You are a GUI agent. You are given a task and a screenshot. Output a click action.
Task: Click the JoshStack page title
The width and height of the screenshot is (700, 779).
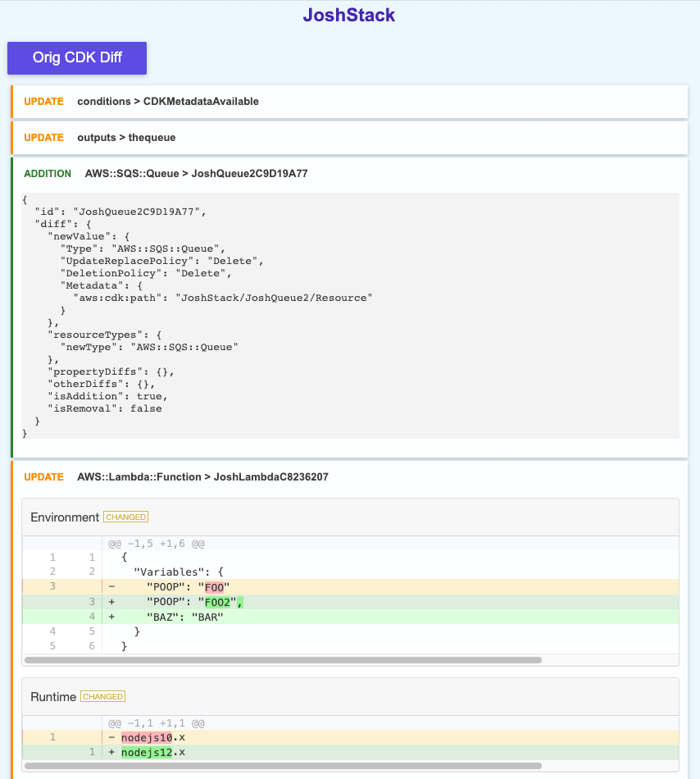coord(349,15)
